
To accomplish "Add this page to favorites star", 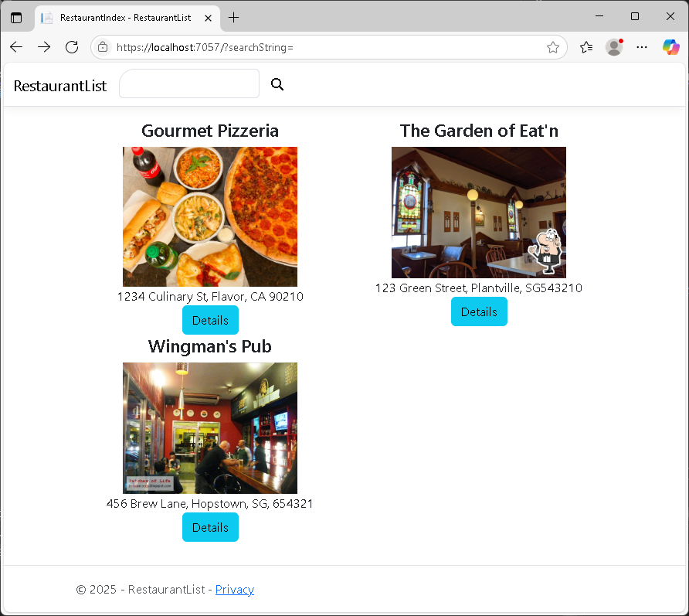I will 553,47.
